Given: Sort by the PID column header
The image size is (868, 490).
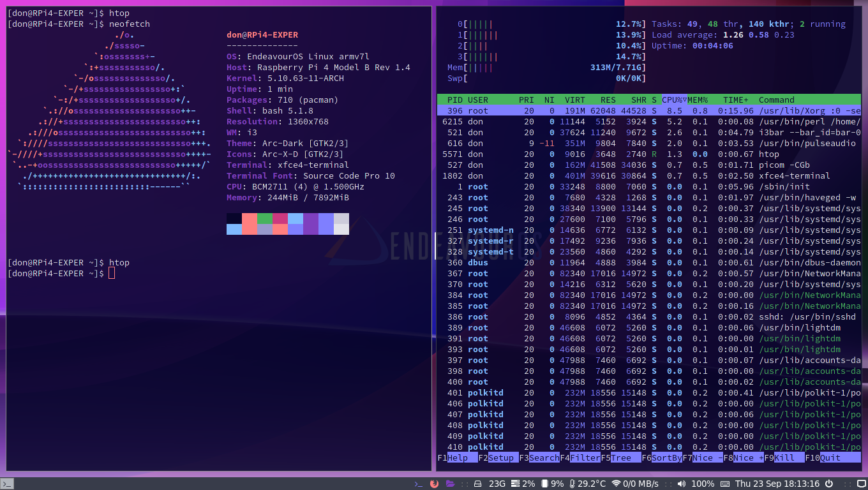Looking at the screenshot, I should [x=455, y=100].
